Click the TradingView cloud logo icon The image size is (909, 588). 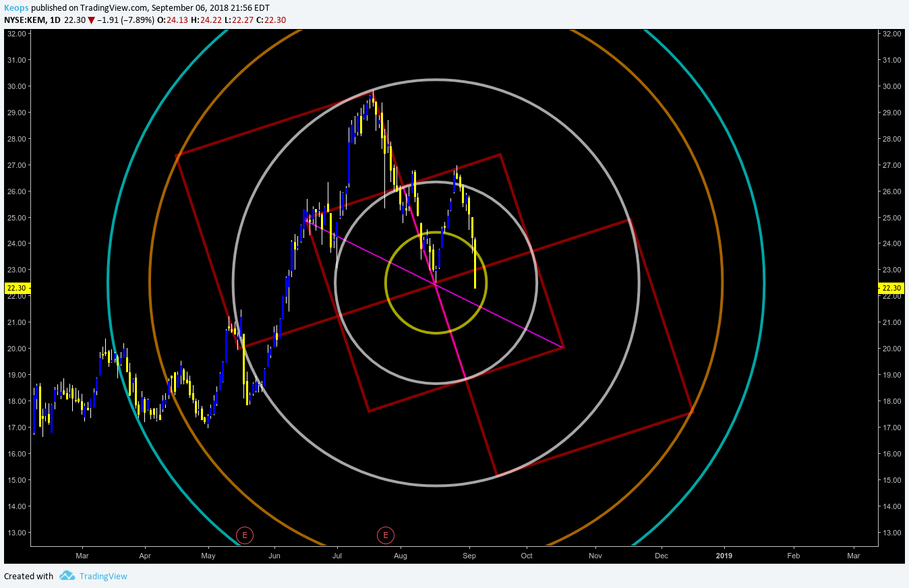[67, 575]
